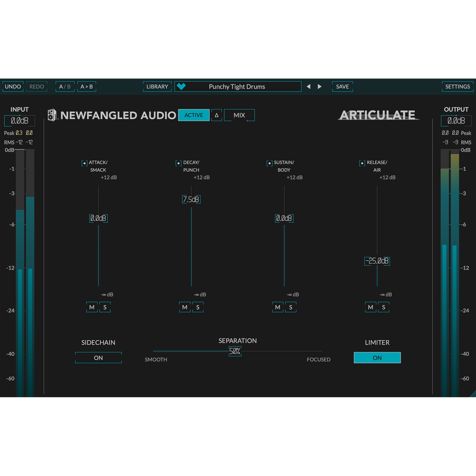Toggle the Sidechain ON button
This screenshot has width=476, height=476.
click(x=98, y=358)
